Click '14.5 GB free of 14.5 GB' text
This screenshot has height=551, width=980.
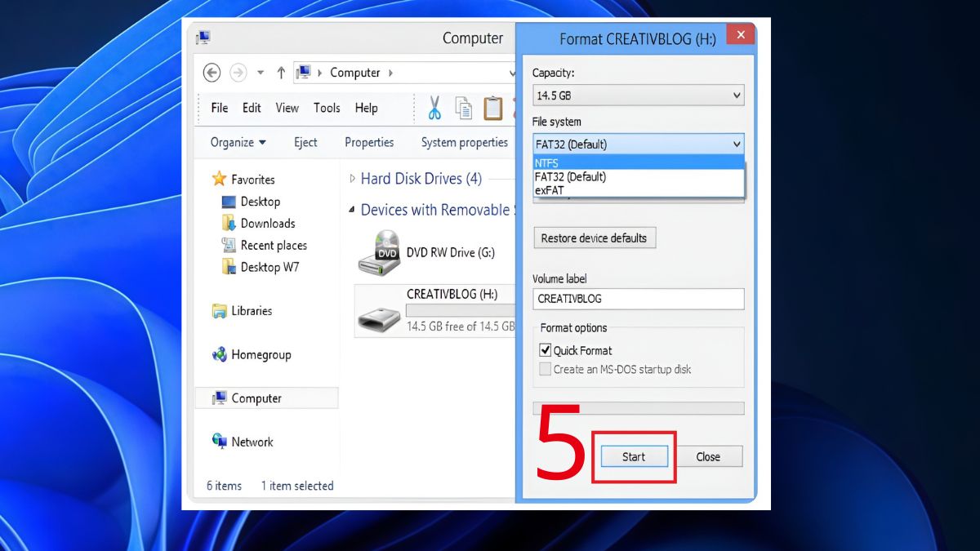tap(461, 327)
